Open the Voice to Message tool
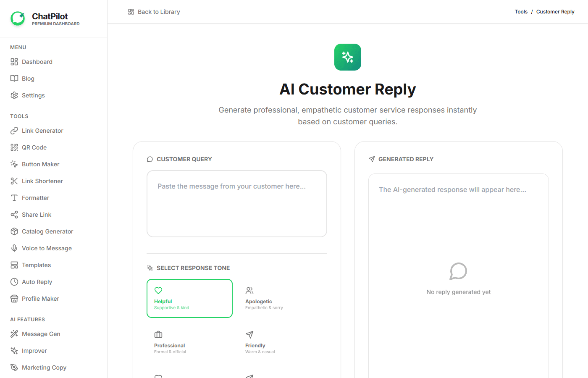The width and height of the screenshot is (588, 378). click(x=46, y=248)
